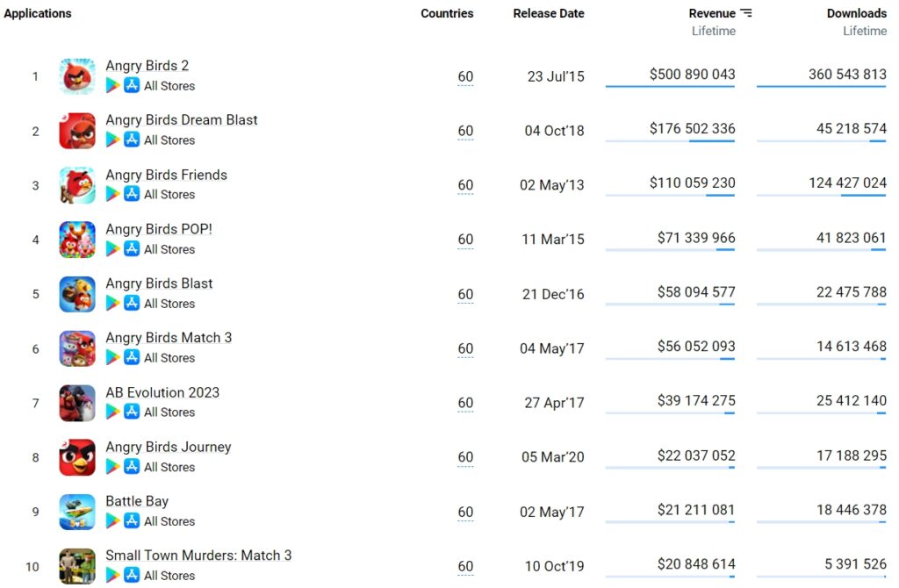The height and width of the screenshot is (588, 899).
Task: Open the All Stores selector for Angry Birds 2
Action: click(x=169, y=85)
